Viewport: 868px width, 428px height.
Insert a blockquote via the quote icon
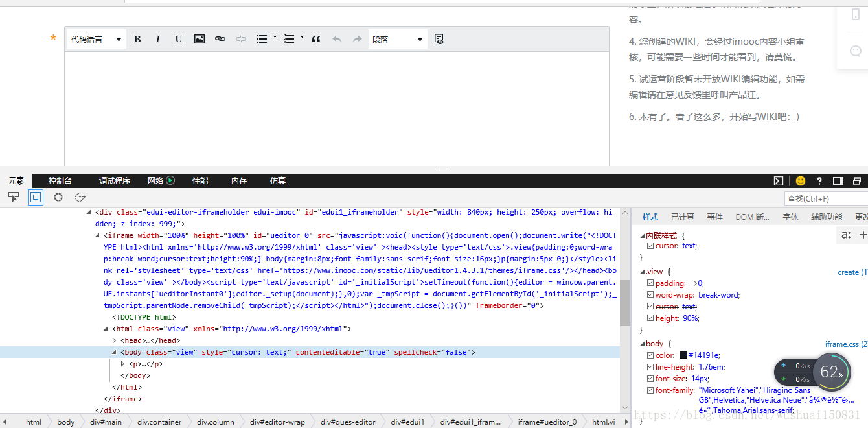(x=316, y=40)
